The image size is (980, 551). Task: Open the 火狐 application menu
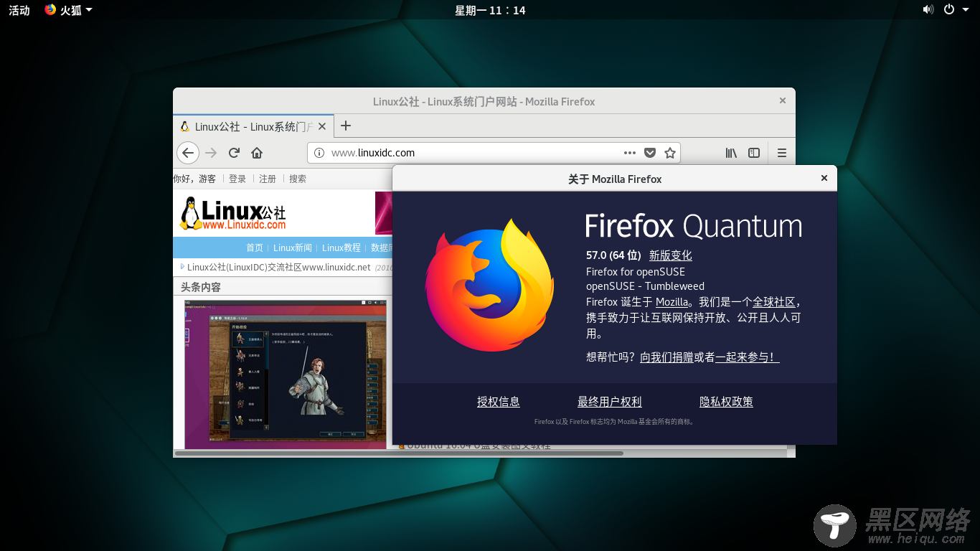click(68, 10)
